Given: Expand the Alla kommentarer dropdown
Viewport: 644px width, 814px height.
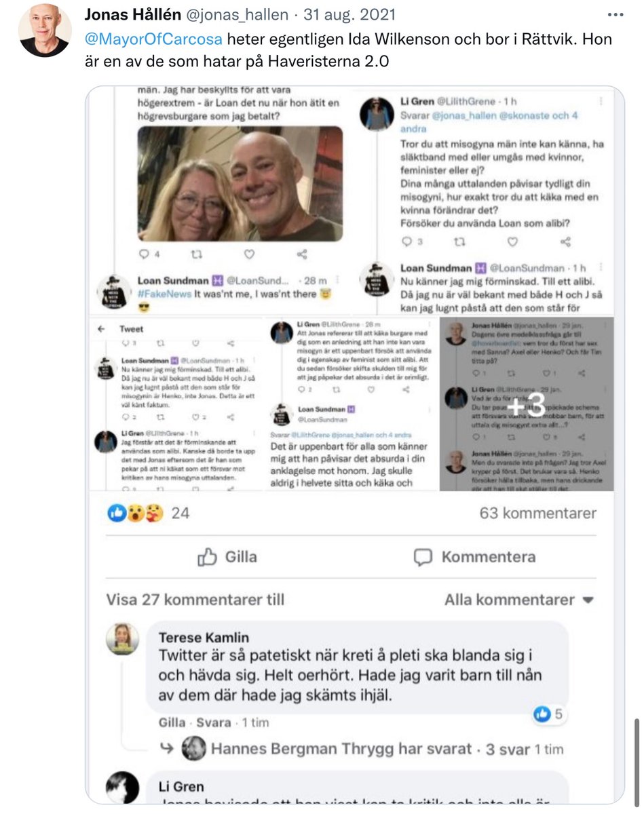Looking at the screenshot, I should pos(520,600).
